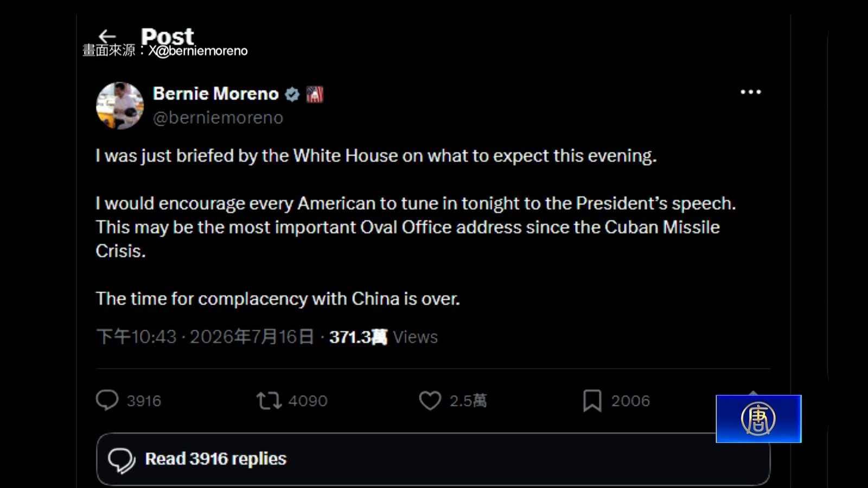The image size is (868, 488).
Task: Click the chat bubbles icon in replies button
Action: [122, 460]
